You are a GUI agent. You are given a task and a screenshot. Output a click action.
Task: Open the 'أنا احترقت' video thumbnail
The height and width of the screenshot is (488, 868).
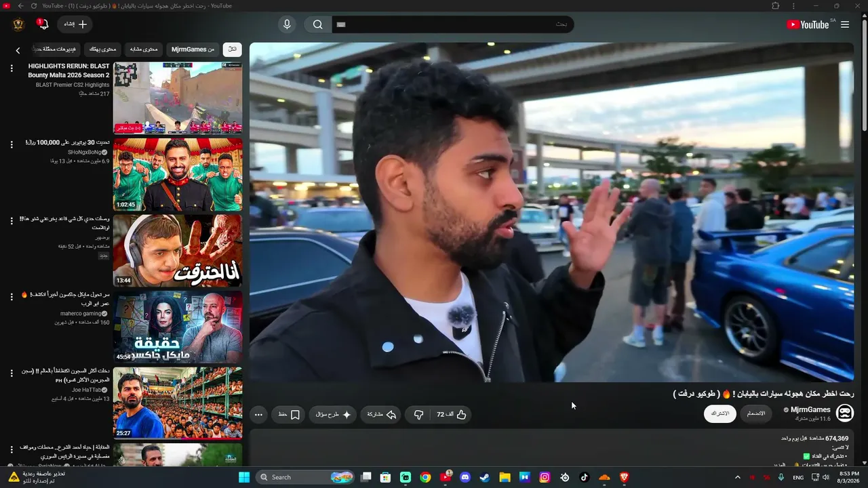point(178,251)
